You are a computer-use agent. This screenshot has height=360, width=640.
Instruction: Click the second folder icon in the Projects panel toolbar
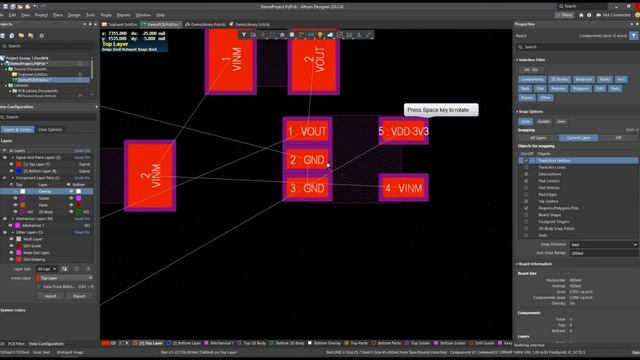(x=31, y=36)
